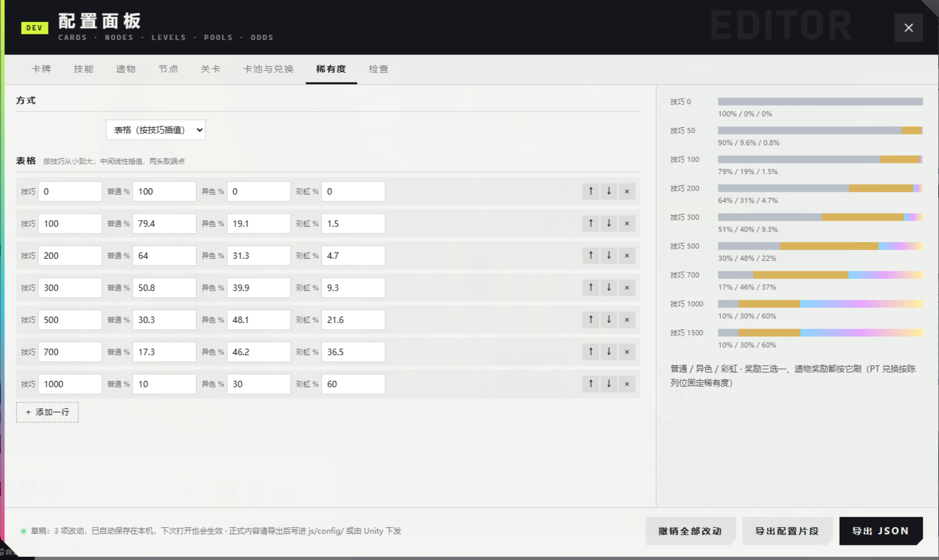Delete the 技巧 1000 table row
The width and height of the screenshot is (939, 560).
coord(627,384)
